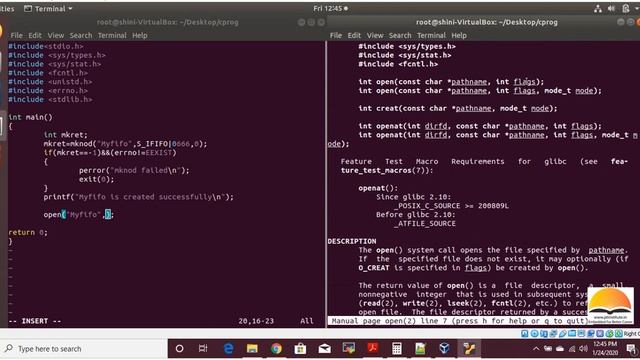Expand the Terminal app menu in top bar
Screen dimensions: 640x360
tap(48, 9)
